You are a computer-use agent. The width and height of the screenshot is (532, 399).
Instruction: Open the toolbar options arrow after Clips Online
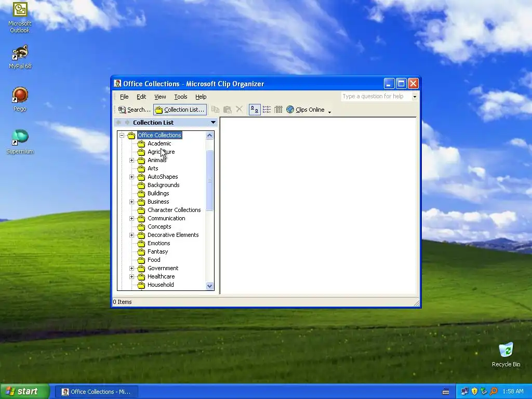pyautogui.click(x=329, y=112)
